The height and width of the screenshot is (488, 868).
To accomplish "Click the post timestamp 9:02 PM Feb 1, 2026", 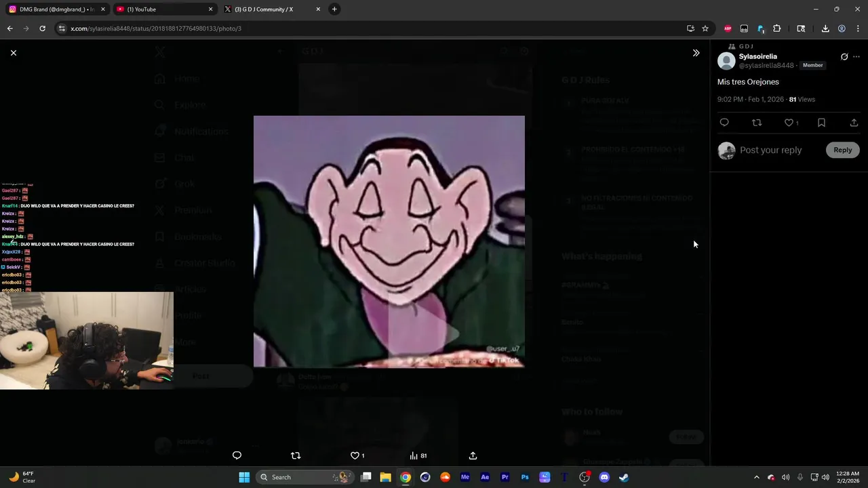I will [751, 100].
